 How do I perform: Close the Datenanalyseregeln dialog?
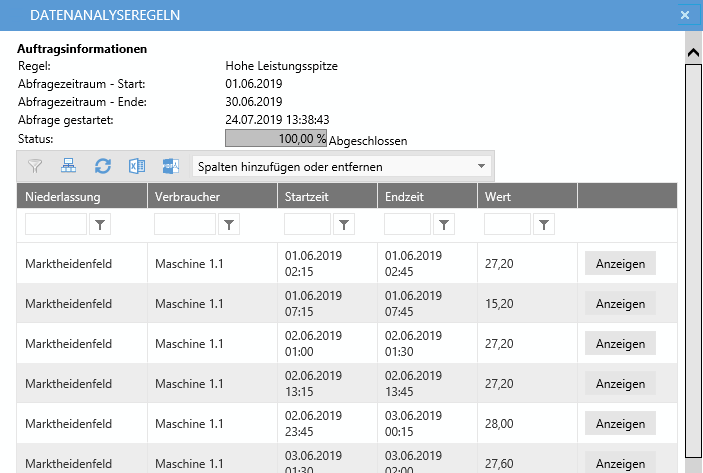pos(685,15)
